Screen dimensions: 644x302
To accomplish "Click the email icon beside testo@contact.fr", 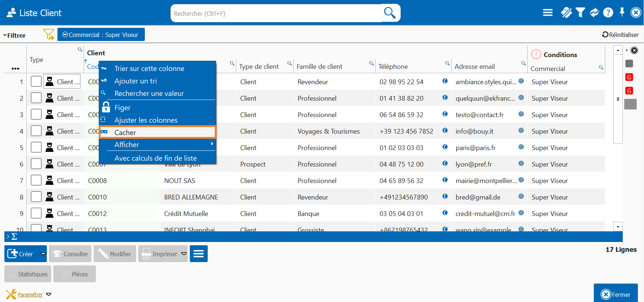I will pos(521,114).
